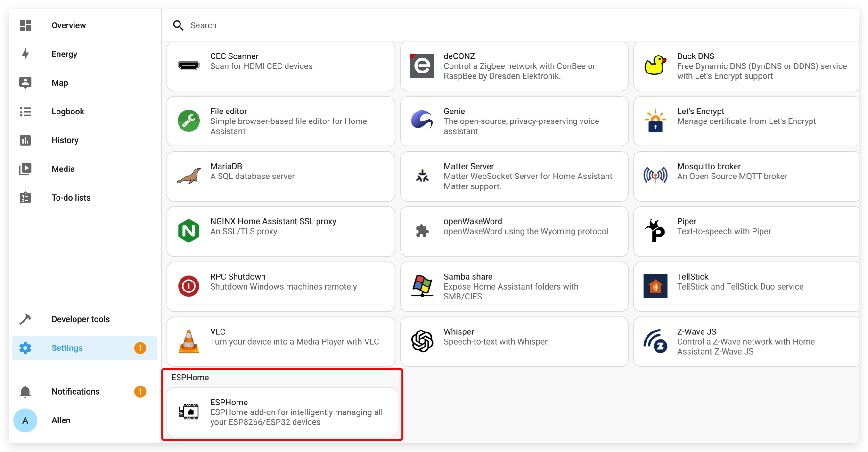Click the search magnifier icon

coord(178,25)
